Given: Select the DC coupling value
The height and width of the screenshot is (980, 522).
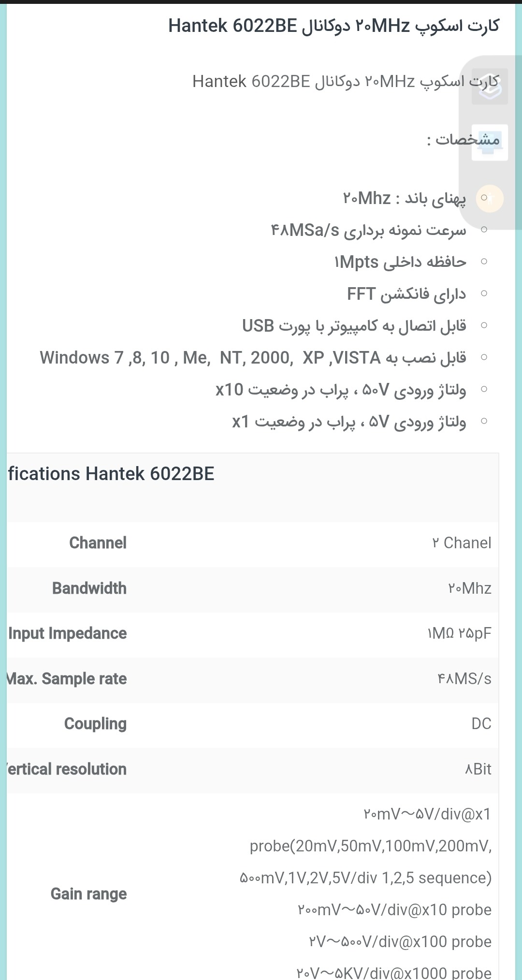Looking at the screenshot, I should (481, 724).
